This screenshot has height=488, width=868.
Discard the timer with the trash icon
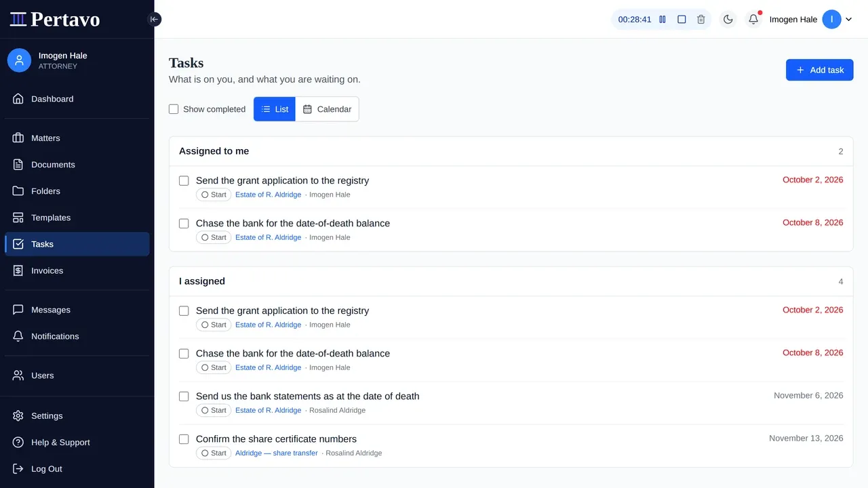[x=701, y=20]
